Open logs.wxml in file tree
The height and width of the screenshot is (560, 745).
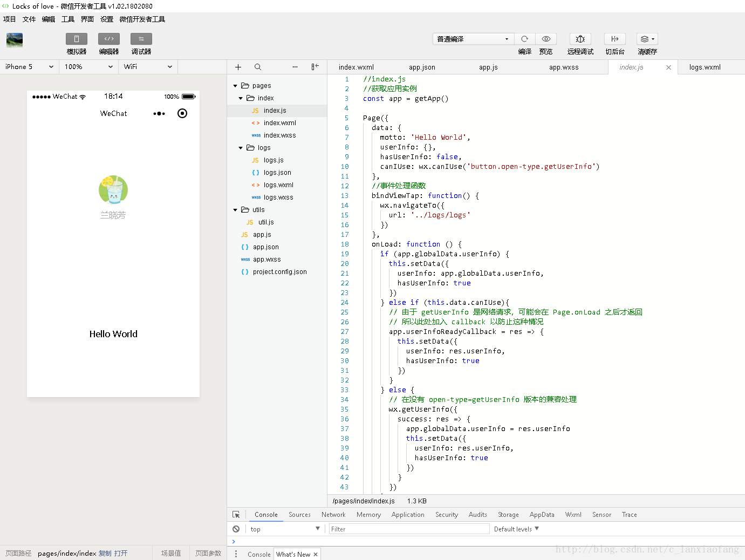(x=277, y=185)
